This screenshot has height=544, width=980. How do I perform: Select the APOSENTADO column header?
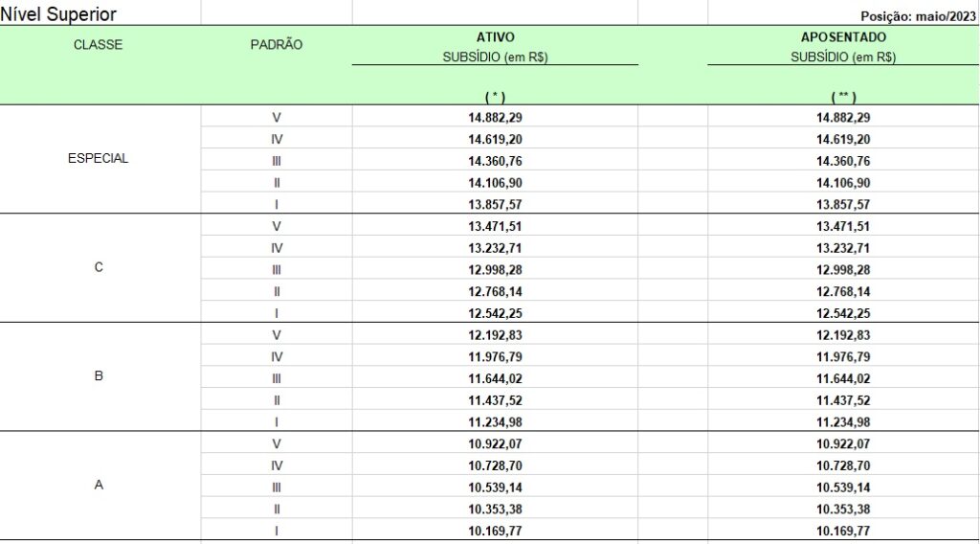843,37
